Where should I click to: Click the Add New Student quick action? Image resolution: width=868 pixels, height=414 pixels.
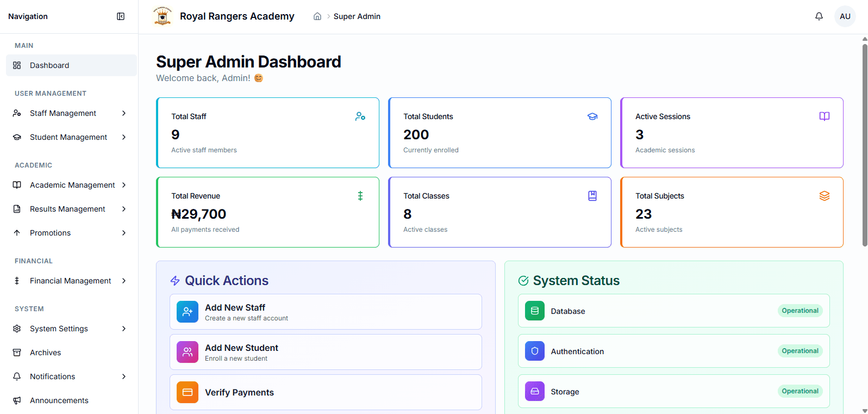pos(326,352)
